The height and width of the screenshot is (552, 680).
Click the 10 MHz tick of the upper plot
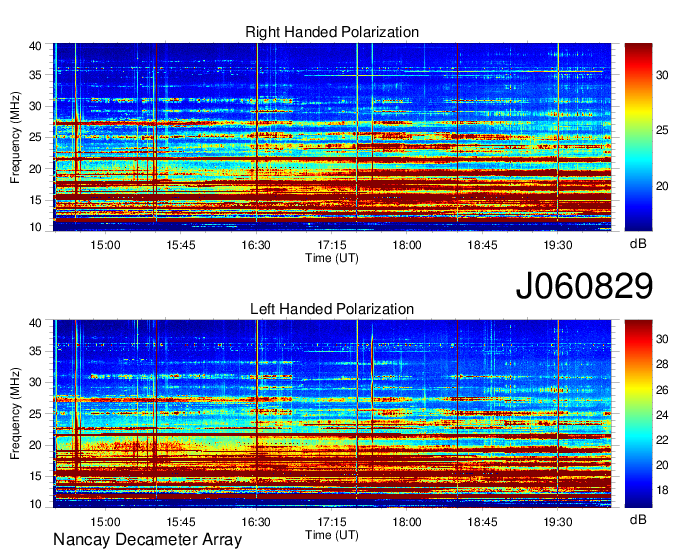pos(35,227)
